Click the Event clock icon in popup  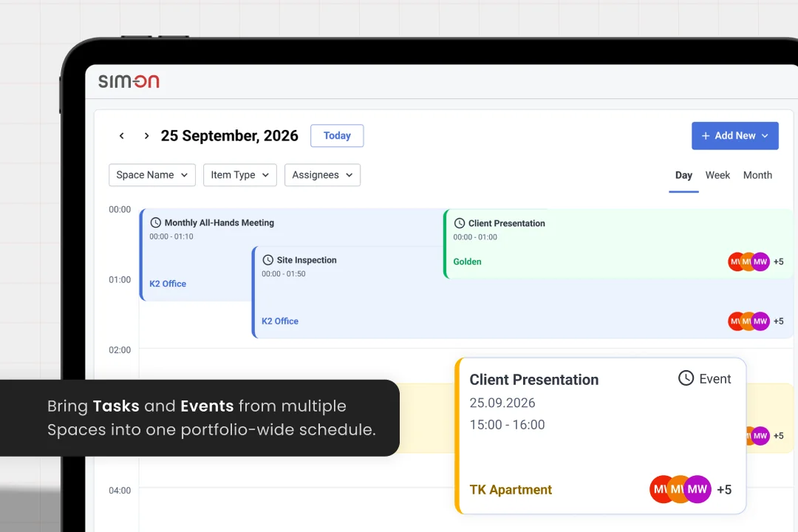coord(686,378)
